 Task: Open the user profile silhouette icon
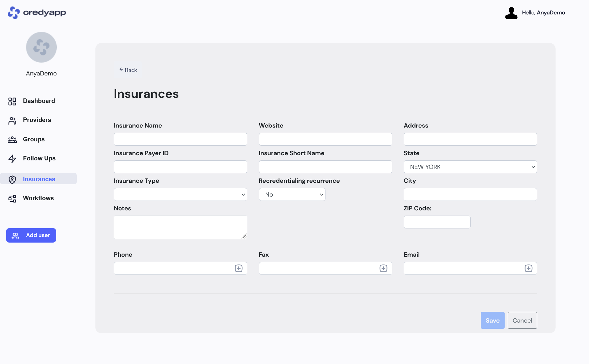coord(511,13)
